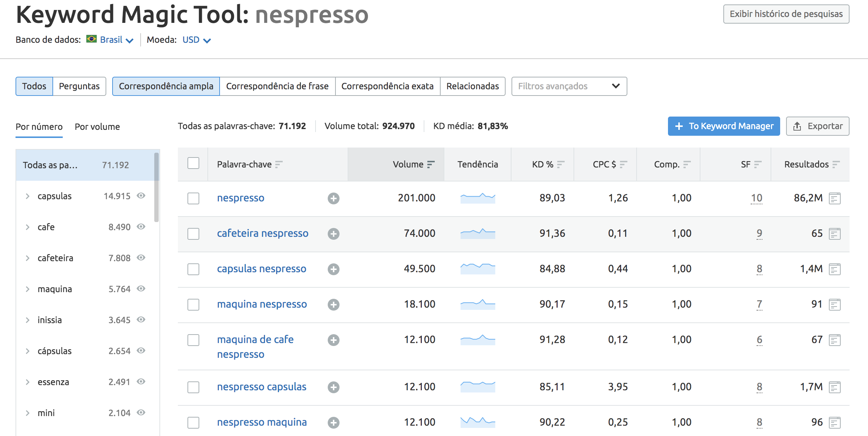The image size is (868, 436).
Task: Expand the cafe group
Action: click(x=27, y=227)
